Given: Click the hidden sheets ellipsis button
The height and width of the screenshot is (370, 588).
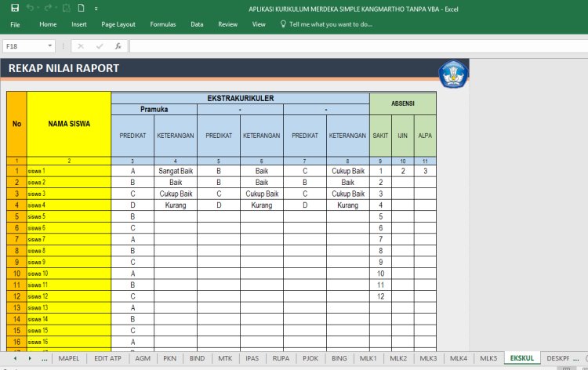Looking at the screenshot, I should pyautogui.click(x=44, y=358).
